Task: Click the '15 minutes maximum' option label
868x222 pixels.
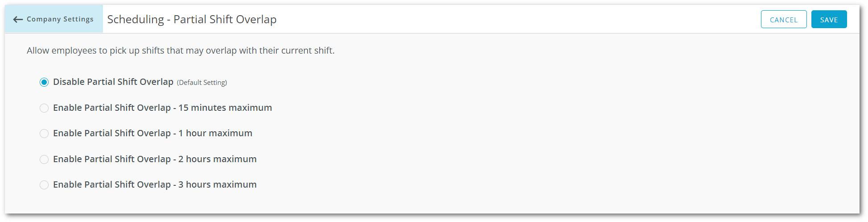Action: pos(163,108)
